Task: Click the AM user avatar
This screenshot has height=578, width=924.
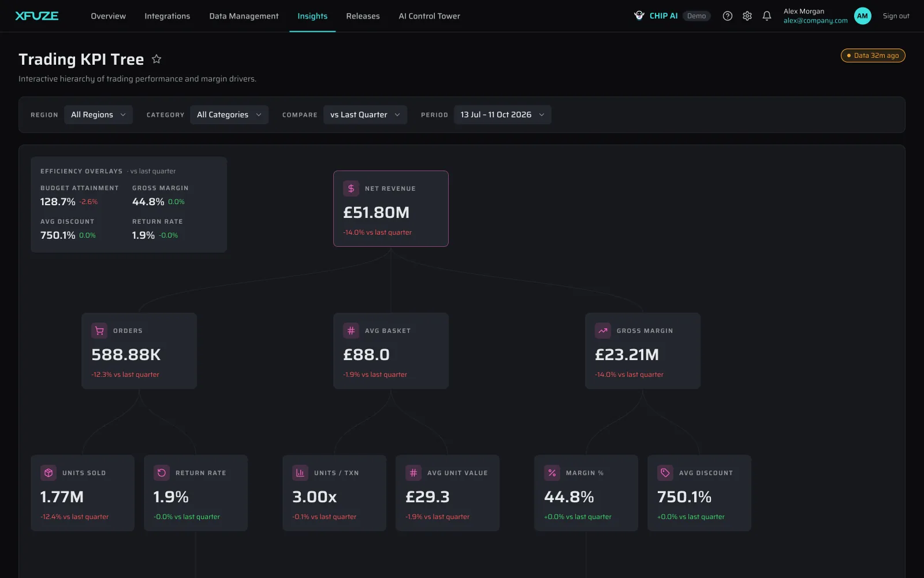Action: point(862,16)
